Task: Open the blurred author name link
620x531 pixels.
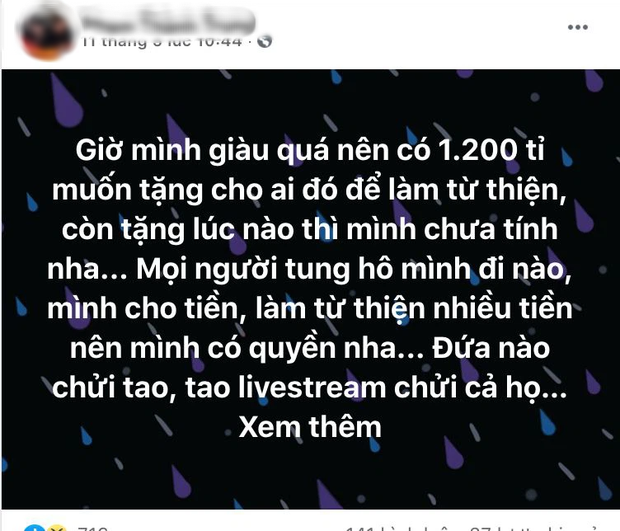Action: 168,20
